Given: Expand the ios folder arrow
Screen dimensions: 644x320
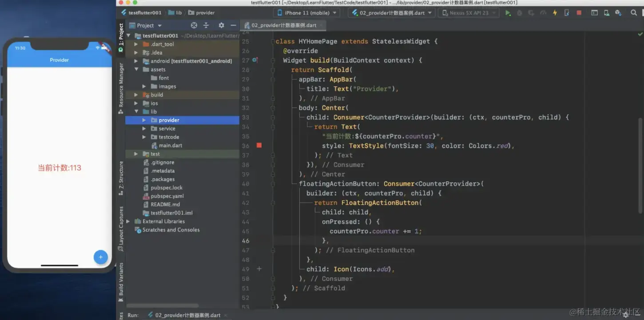Looking at the screenshot, I should click(x=136, y=103).
